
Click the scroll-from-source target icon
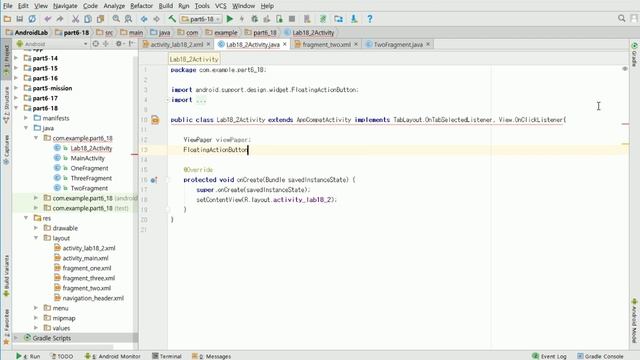(x=96, y=44)
